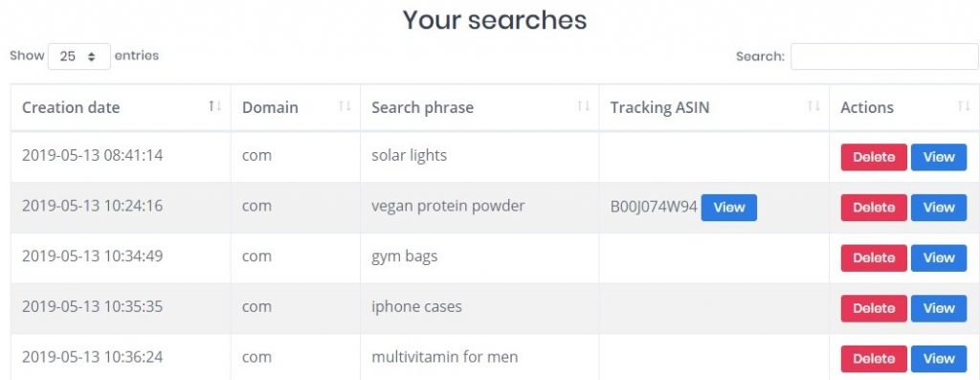Click the Creation date column header
Screen dimensions: 980x380
click(x=121, y=107)
